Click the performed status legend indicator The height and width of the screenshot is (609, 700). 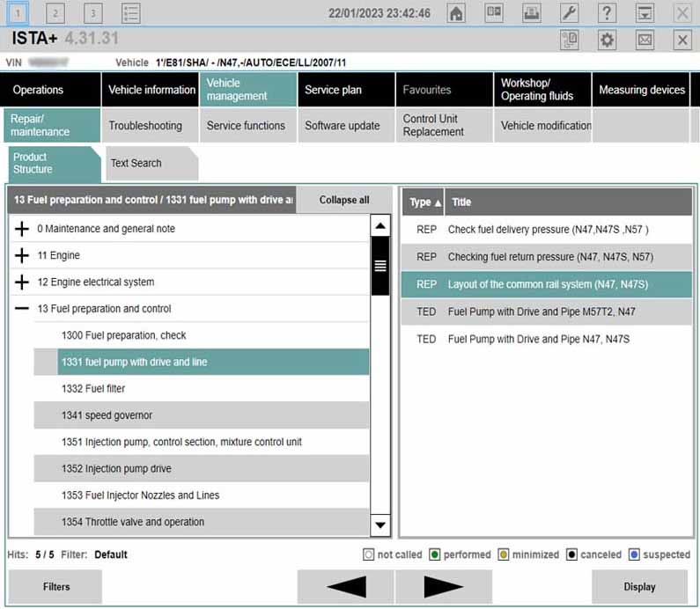[434, 554]
